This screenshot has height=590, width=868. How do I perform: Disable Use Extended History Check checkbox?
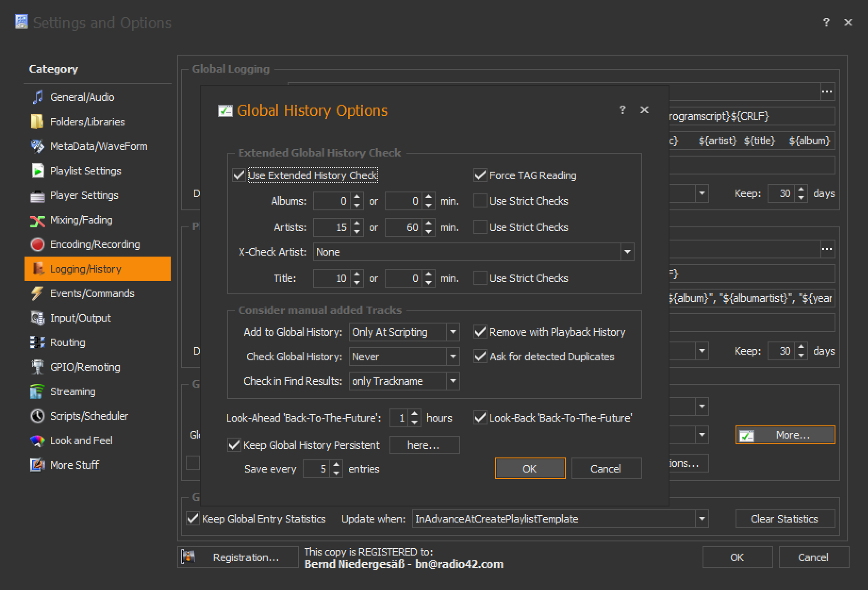coord(239,175)
